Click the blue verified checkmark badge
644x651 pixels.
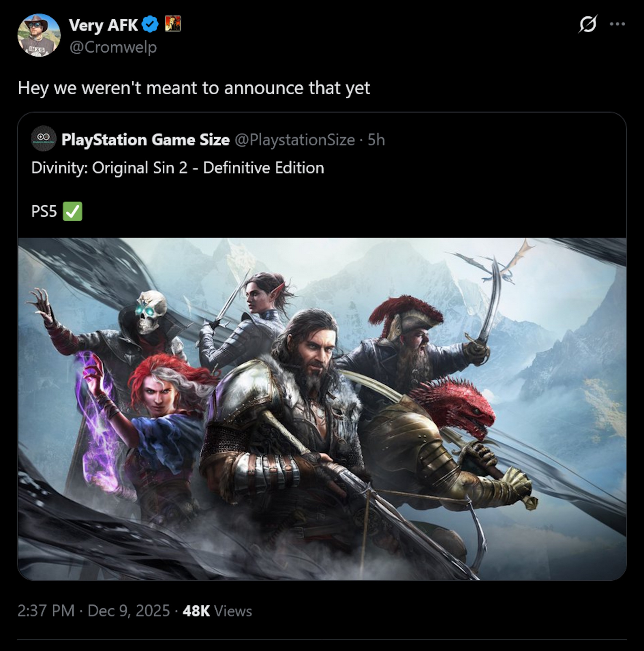(x=150, y=24)
